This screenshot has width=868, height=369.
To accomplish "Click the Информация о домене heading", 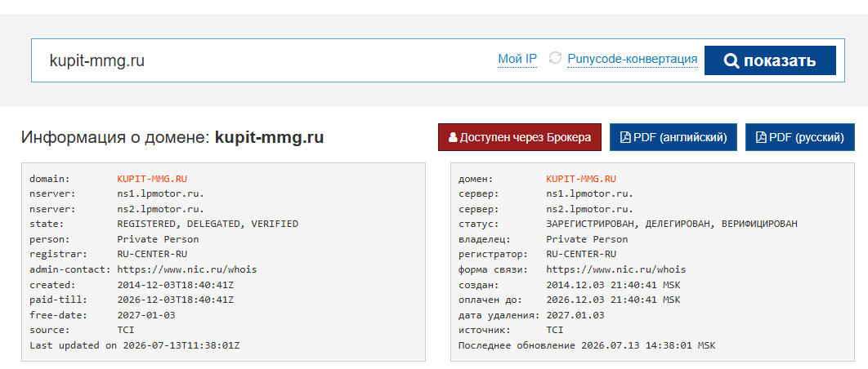I will click(172, 137).
